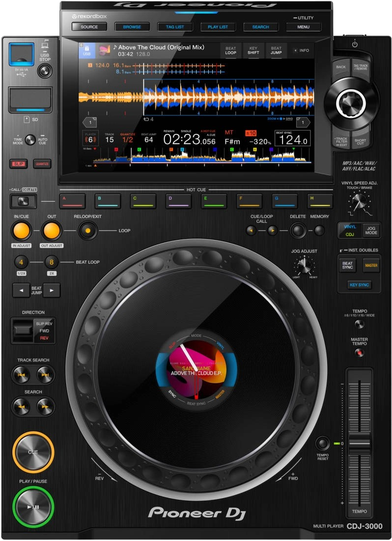The image size is (392, 541).
Task: Tap right arrow marker under waveform
Action: (303, 122)
